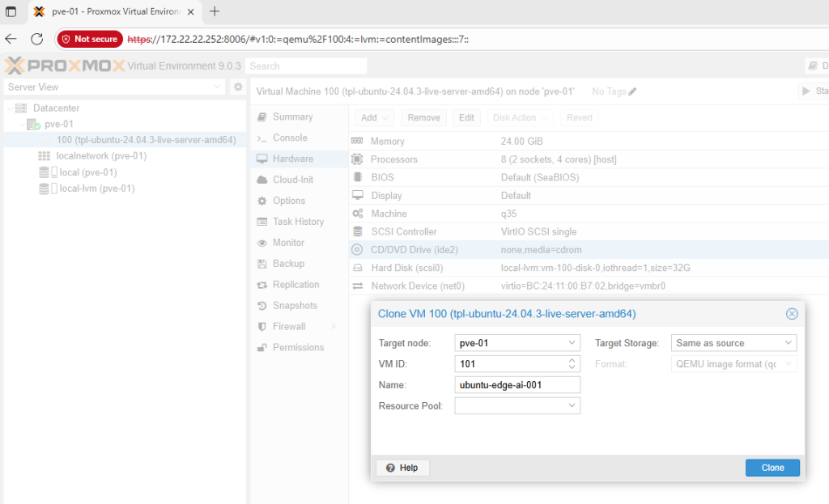The image size is (829, 504).
Task: Click the browser back arrow
Action: pos(11,39)
